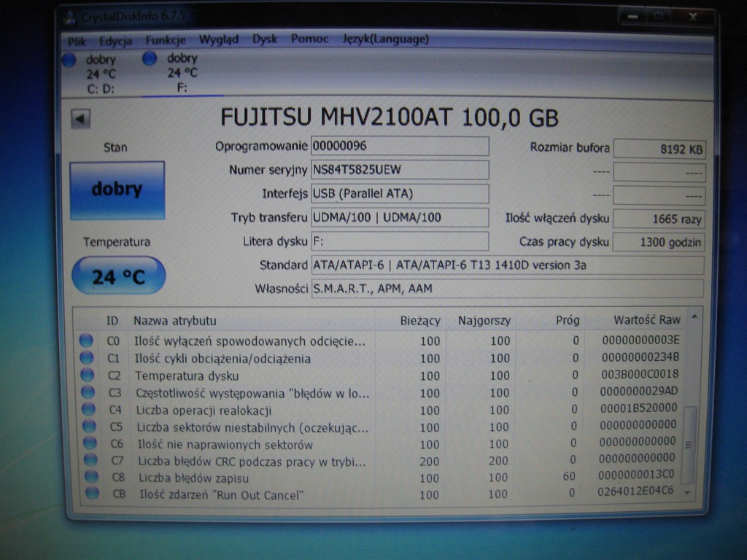Open the Język(Language) menu
This screenshot has width=747, height=560.
(385, 39)
